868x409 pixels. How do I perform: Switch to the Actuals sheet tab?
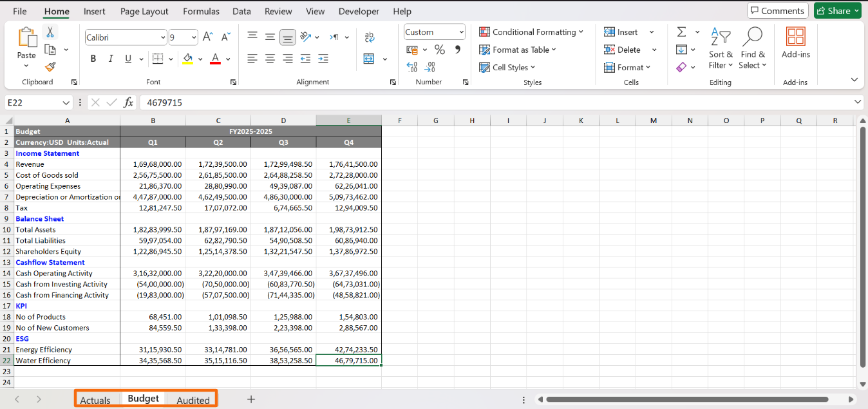tap(95, 400)
